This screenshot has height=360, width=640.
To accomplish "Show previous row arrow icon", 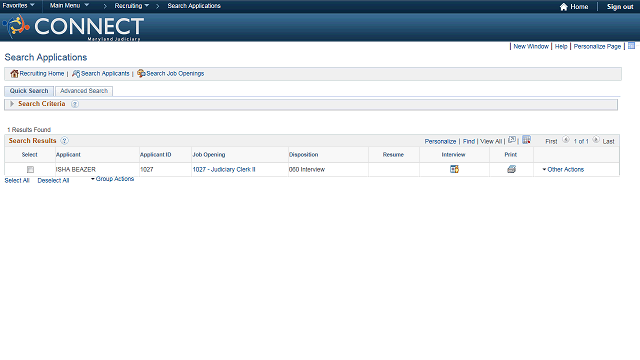I will tap(566, 140).
